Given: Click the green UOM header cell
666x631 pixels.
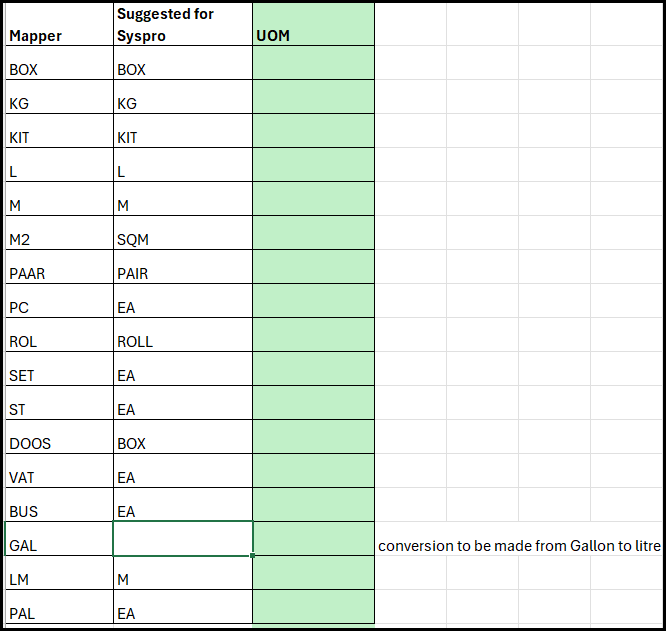Looking at the screenshot, I should (313, 25).
